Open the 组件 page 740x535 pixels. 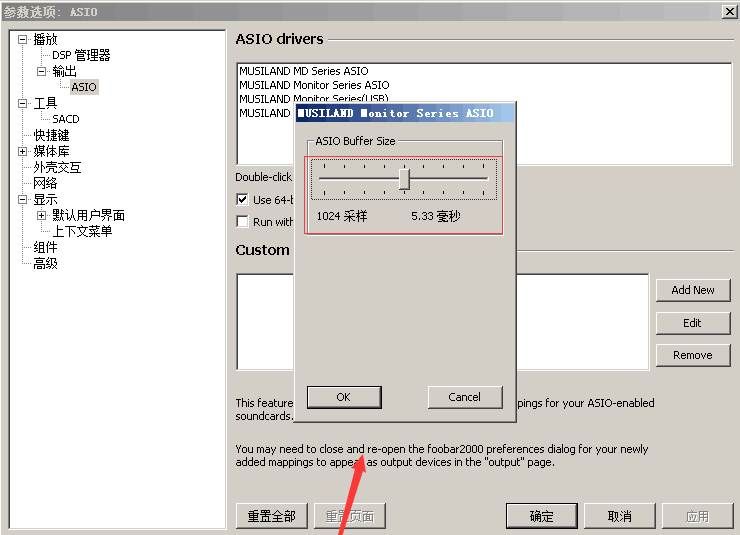[45, 247]
